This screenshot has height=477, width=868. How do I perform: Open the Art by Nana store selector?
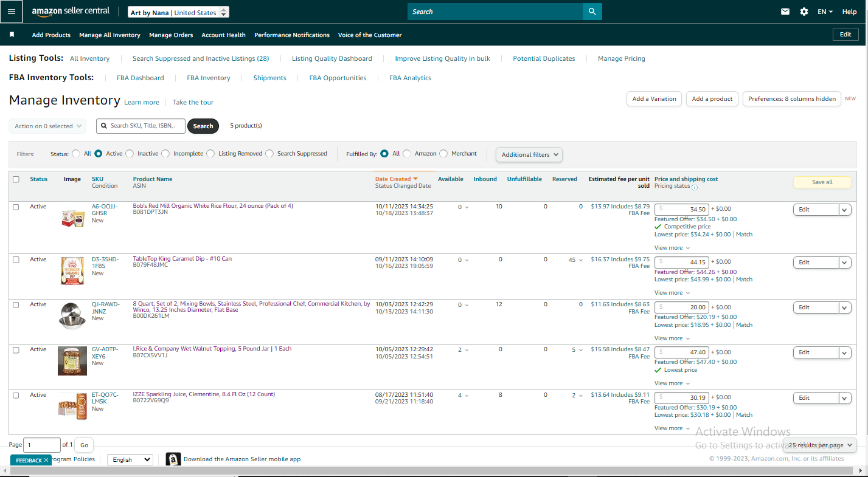(179, 12)
